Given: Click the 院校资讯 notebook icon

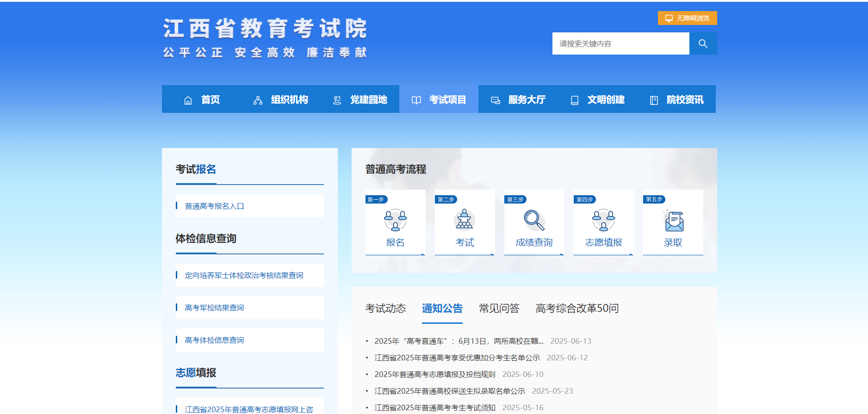Looking at the screenshot, I should (654, 100).
